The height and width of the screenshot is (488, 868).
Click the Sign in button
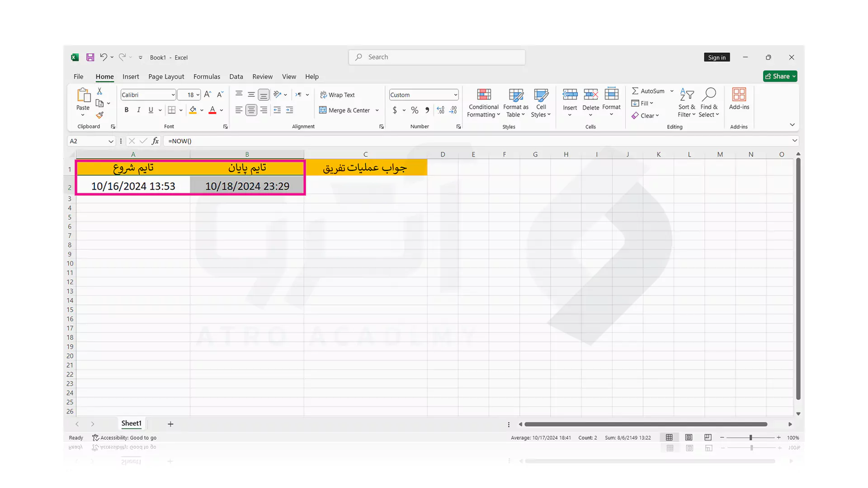[717, 57]
